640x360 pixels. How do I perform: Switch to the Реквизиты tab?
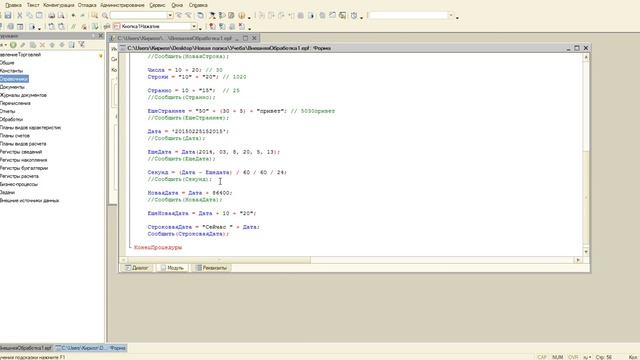pos(211,268)
